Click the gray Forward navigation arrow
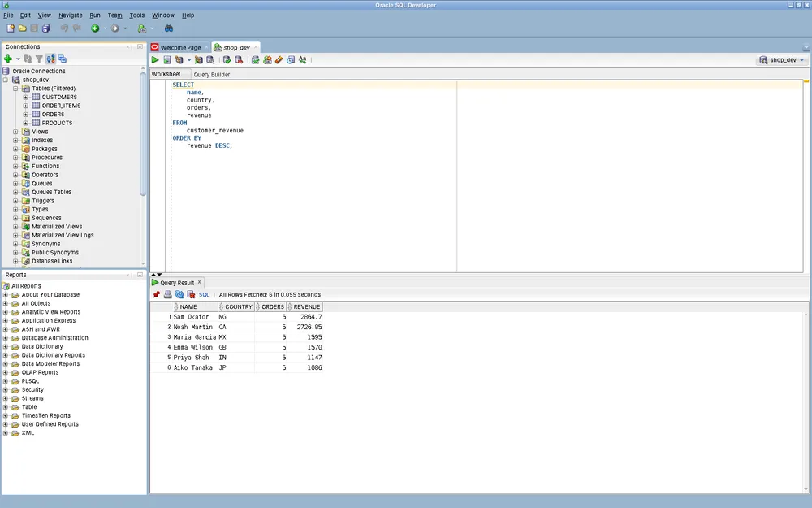The height and width of the screenshot is (508, 812). (115, 28)
